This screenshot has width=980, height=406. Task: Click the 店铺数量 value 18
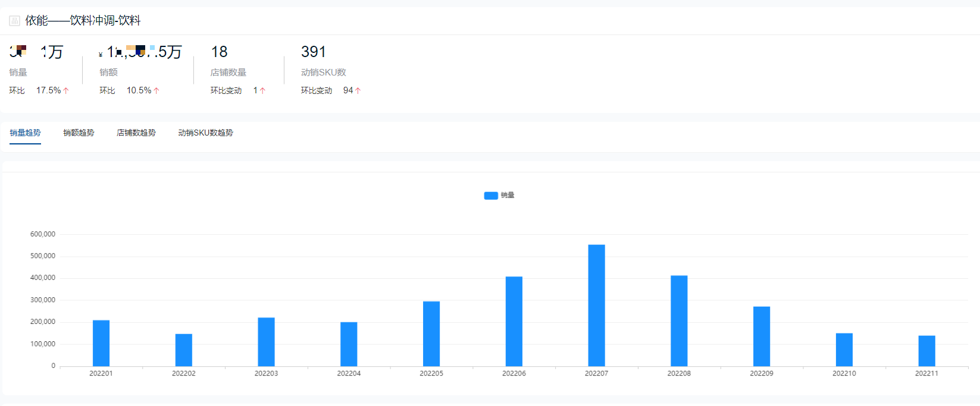[220, 52]
